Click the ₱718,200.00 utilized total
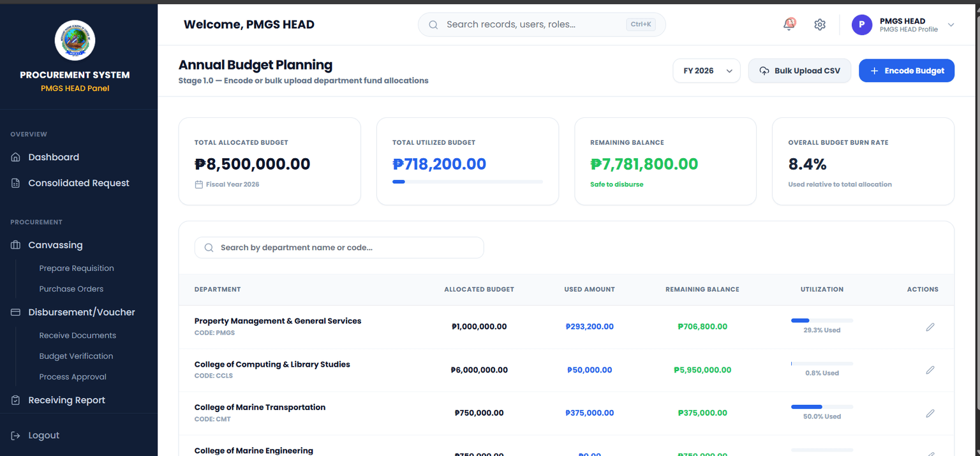The height and width of the screenshot is (456, 980). point(439,164)
